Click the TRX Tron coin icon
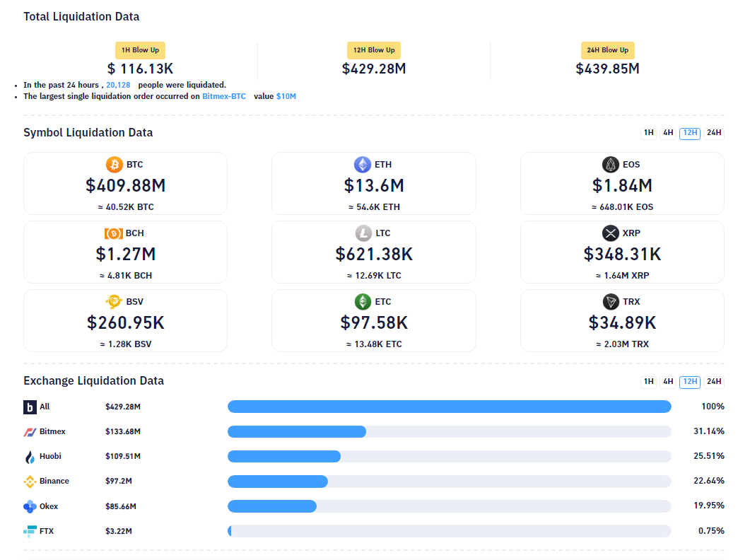 611,302
